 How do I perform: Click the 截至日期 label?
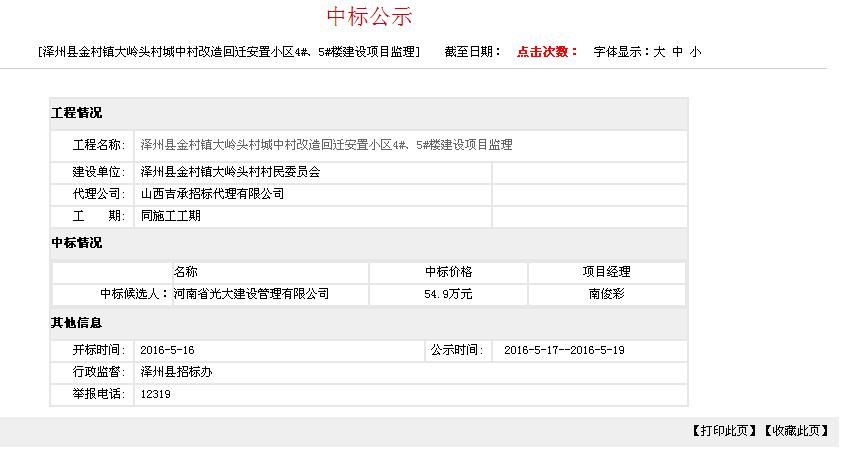point(473,52)
